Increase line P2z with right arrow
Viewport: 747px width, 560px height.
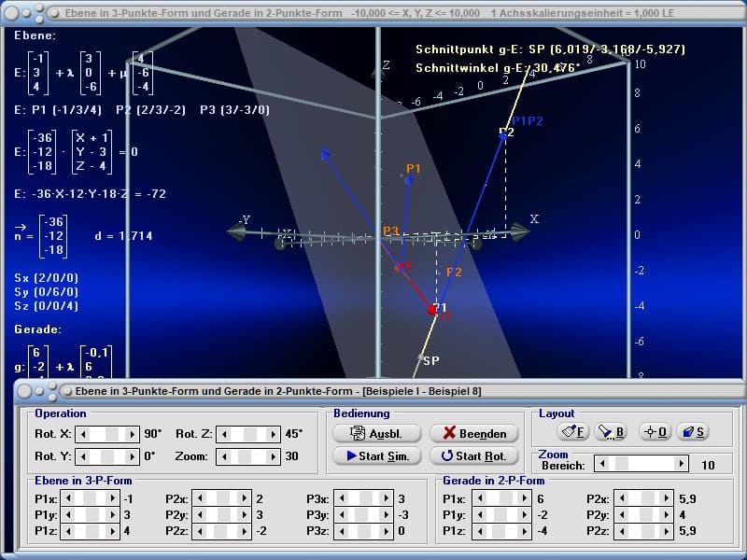(x=666, y=531)
